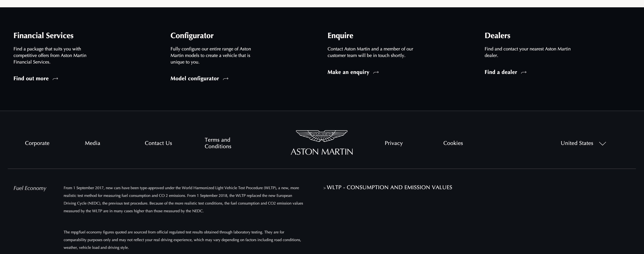
Task: Click the arrow icon beside Make an enquiry
Action: (376, 72)
